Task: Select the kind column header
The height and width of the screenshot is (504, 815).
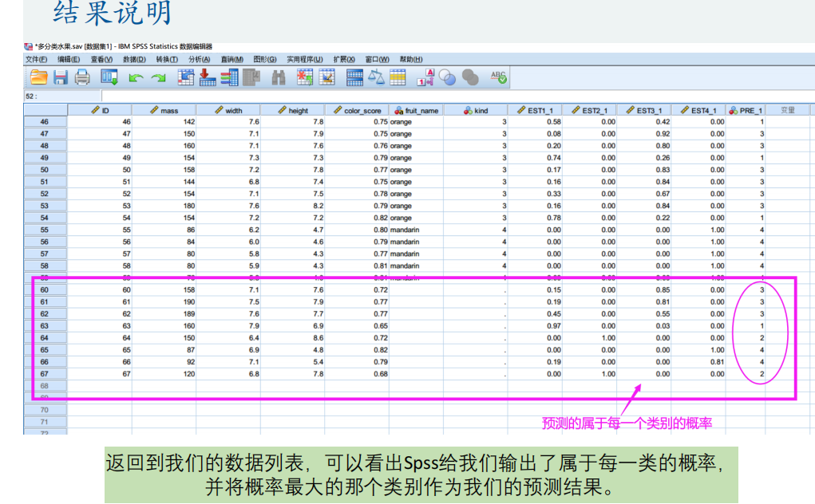Action: 476,110
